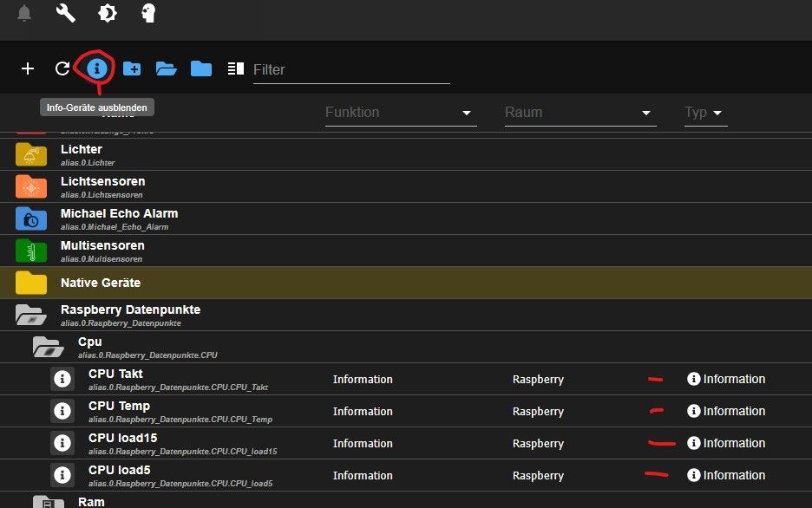Click the CPU Temp info icon
The width and height of the screenshot is (812, 508).
coord(62,411)
